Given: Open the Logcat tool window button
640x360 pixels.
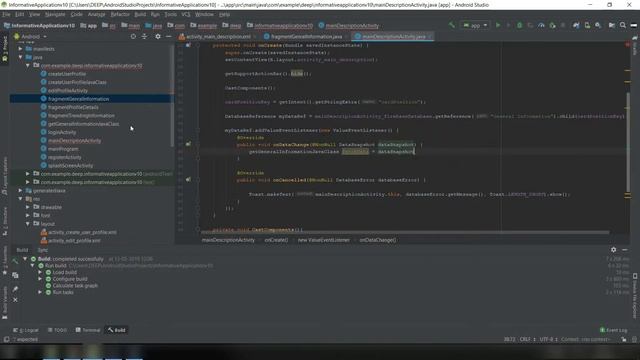Looking at the screenshot, I should tap(26, 330).
